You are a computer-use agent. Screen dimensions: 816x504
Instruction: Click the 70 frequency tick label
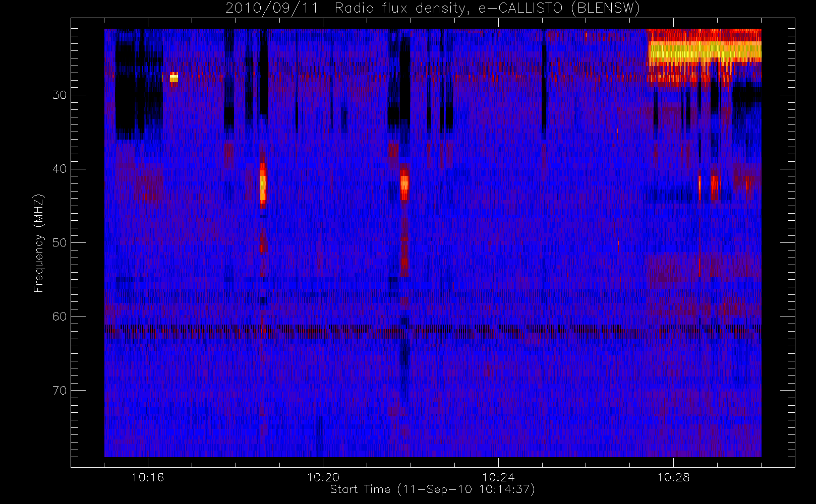[x=60, y=391]
